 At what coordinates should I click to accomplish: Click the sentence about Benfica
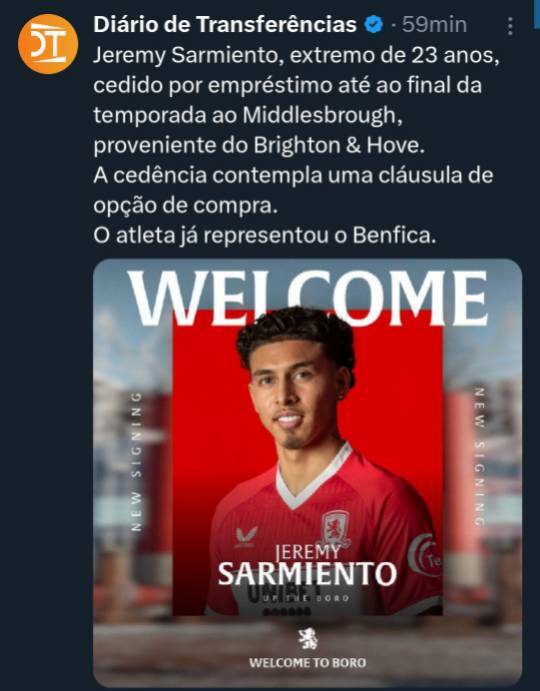coord(264,235)
